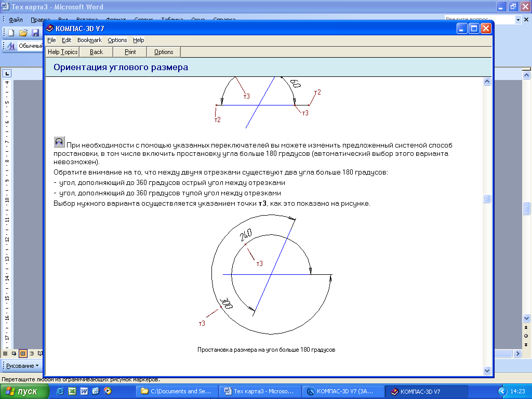Click Select Browse Object circle button
The image size is (532, 399).
click(526, 336)
